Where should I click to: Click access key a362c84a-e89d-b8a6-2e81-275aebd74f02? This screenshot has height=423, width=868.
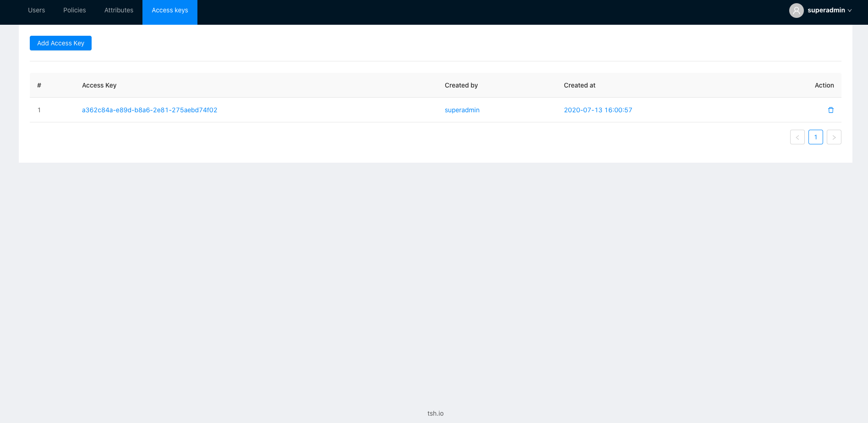(150, 110)
